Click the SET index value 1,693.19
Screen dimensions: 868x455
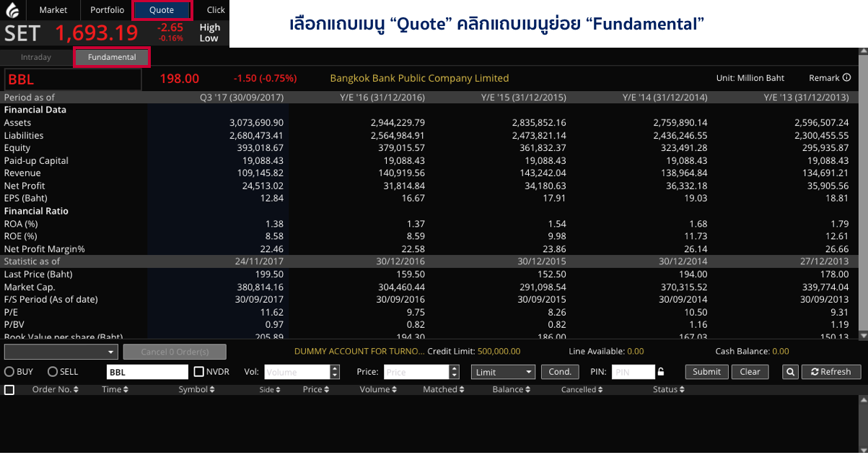97,33
